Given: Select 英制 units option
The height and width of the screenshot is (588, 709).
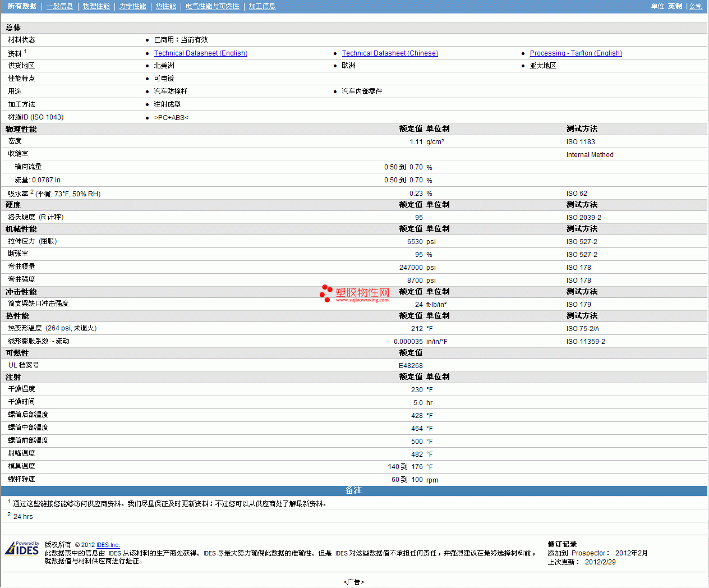Looking at the screenshot, I should click(x=675, y=6).
